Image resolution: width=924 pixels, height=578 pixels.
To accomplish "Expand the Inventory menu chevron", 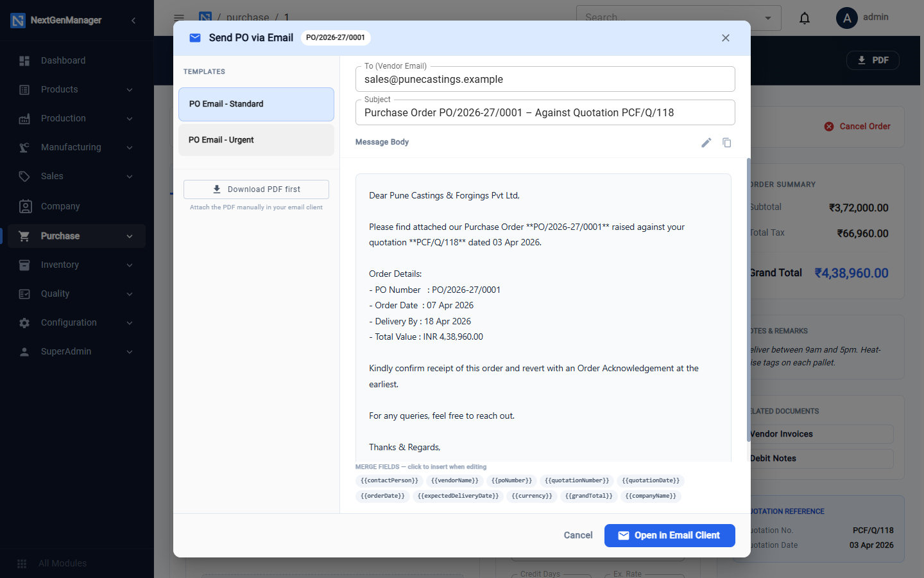I will [x=130, y=265].
